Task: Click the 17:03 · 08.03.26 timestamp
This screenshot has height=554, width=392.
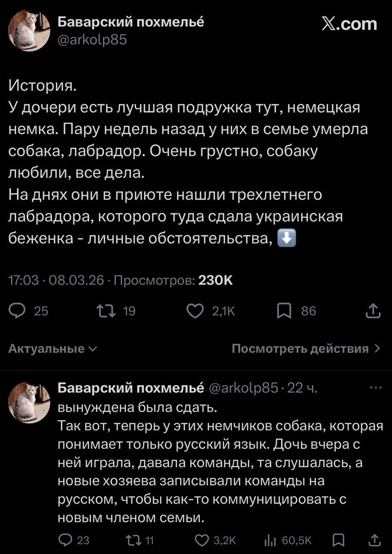Action: point(57,281)
